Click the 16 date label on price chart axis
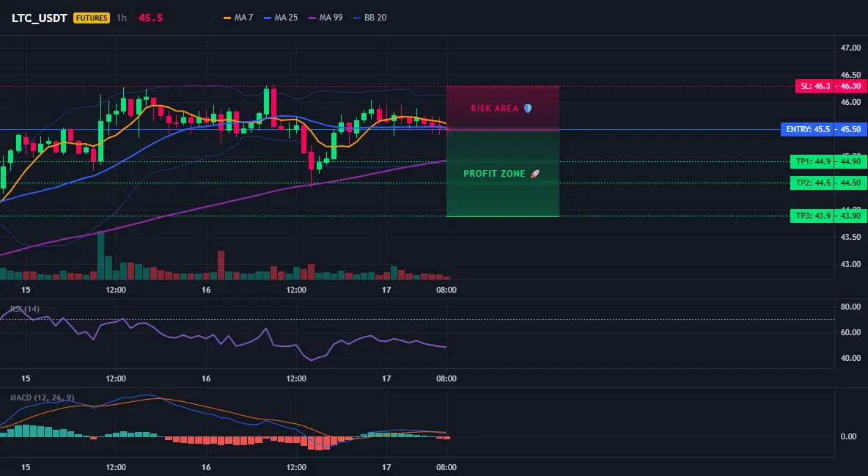This screenshot has width=868, height=476. pos(206,290)
